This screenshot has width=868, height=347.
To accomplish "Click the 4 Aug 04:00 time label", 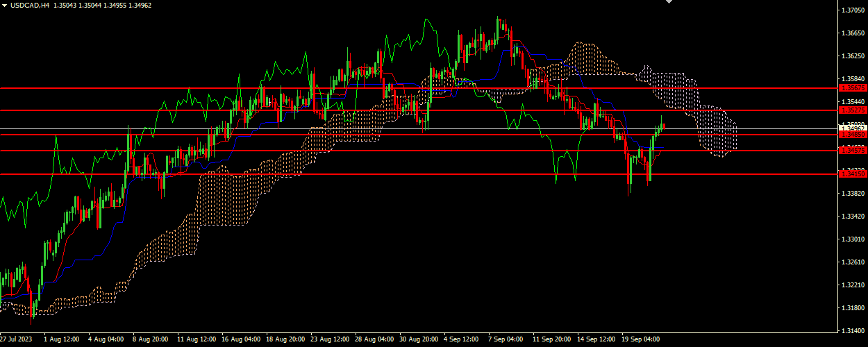I will 108,340.
